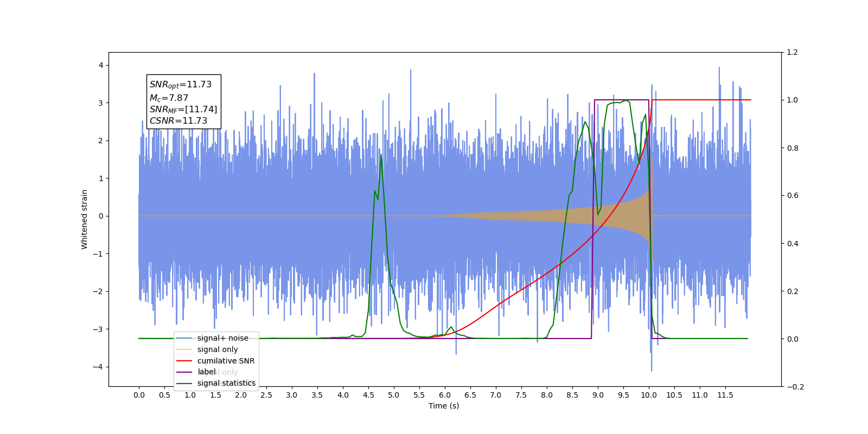868x434 pixels.
Task: Click the green peak near 4.7 seconds
Action: [381, 155]
